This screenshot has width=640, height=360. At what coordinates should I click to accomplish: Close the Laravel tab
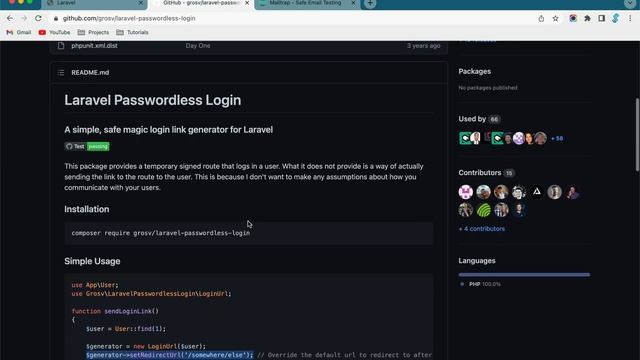tap(141, 3)
